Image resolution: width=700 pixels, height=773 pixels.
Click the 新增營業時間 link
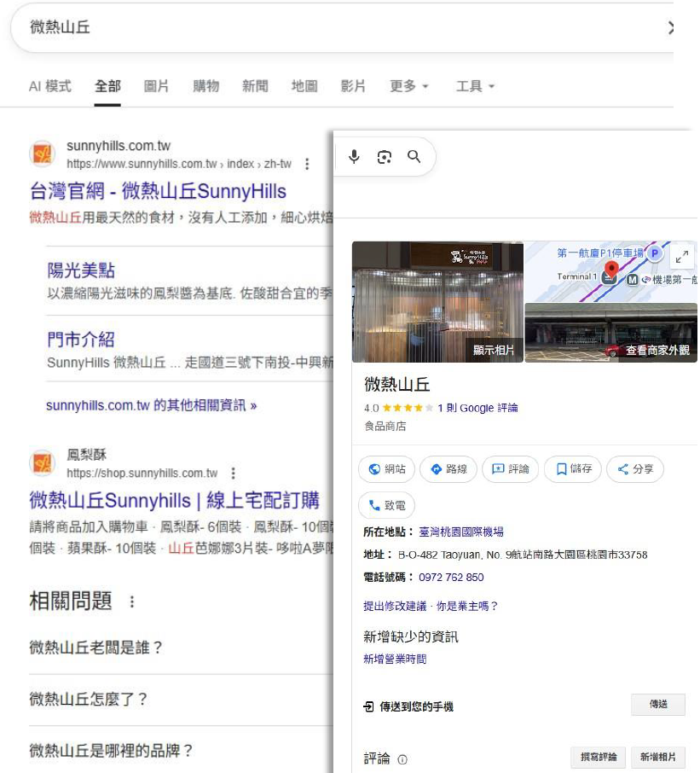(x=395, y=659)
